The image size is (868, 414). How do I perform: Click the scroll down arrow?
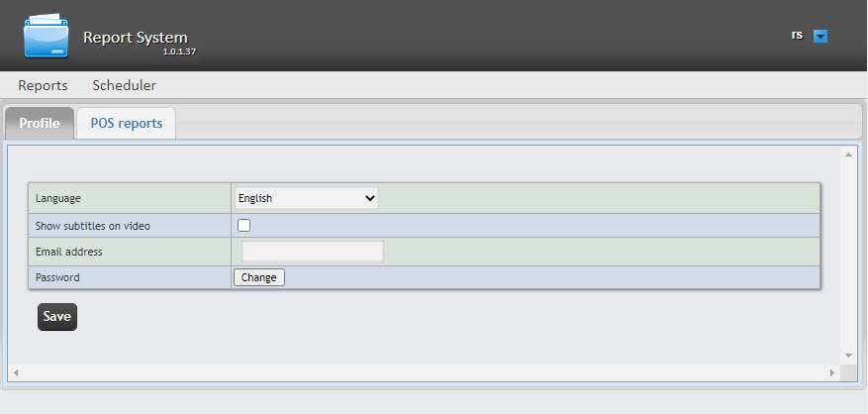pos(848,356)
